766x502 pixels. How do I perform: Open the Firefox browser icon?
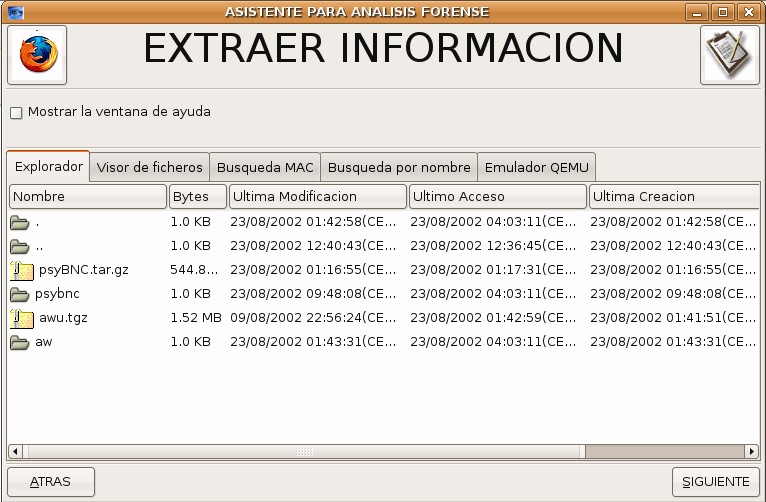coord(37,54)
